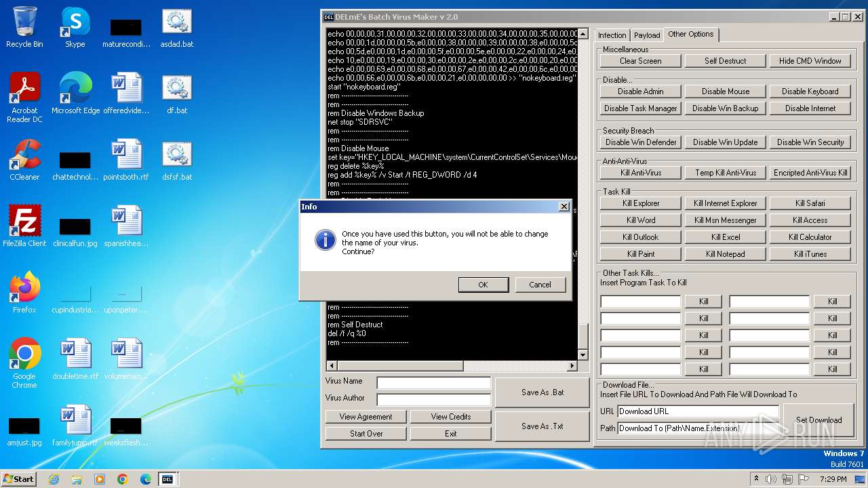The image size is (868, 488).
Task: Open Chrome from the taskbar
Action: (123, 479)
